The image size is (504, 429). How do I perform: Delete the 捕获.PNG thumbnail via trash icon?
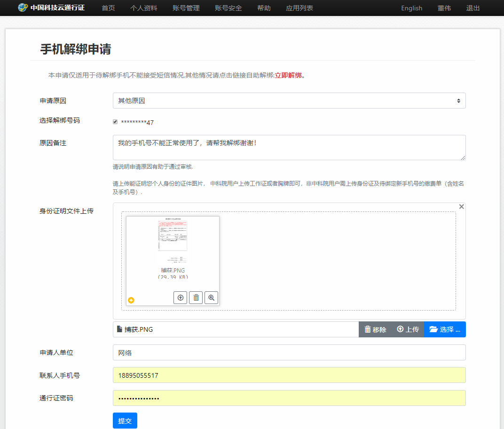click(196, 297)
